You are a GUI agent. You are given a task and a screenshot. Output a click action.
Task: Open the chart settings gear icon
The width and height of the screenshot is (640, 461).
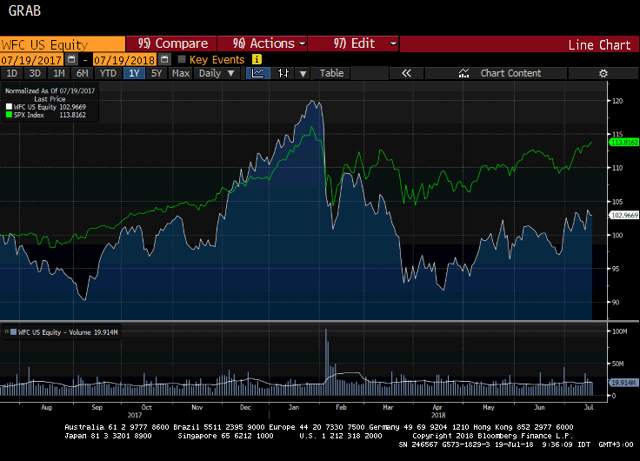tap(603, 73)
